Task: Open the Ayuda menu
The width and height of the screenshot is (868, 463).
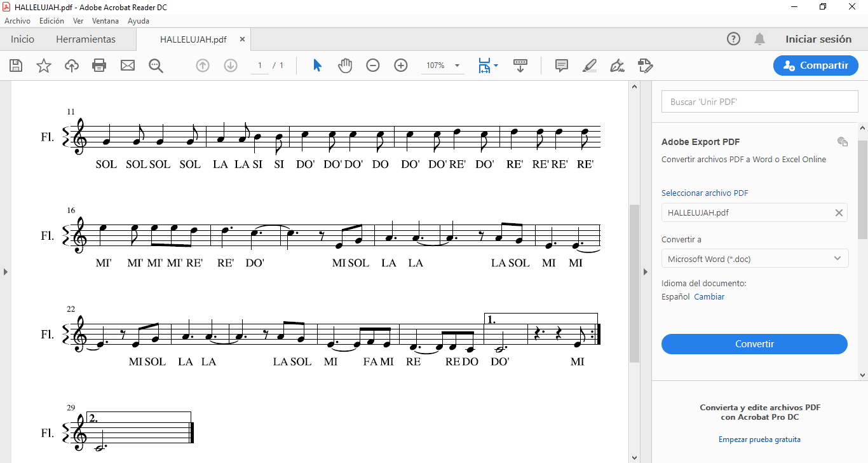Action: [x=139, y=21]
